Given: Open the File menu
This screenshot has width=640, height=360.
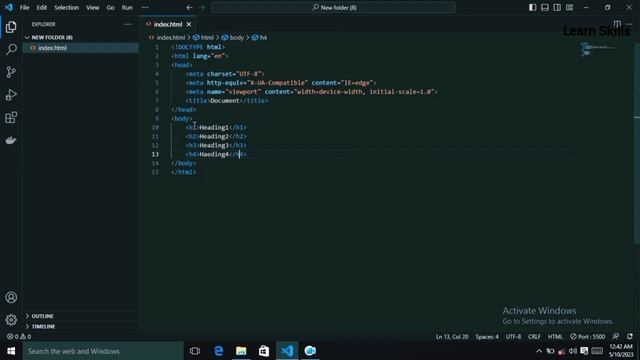Looking at the screenshot, I should click(x=24, y=7).
